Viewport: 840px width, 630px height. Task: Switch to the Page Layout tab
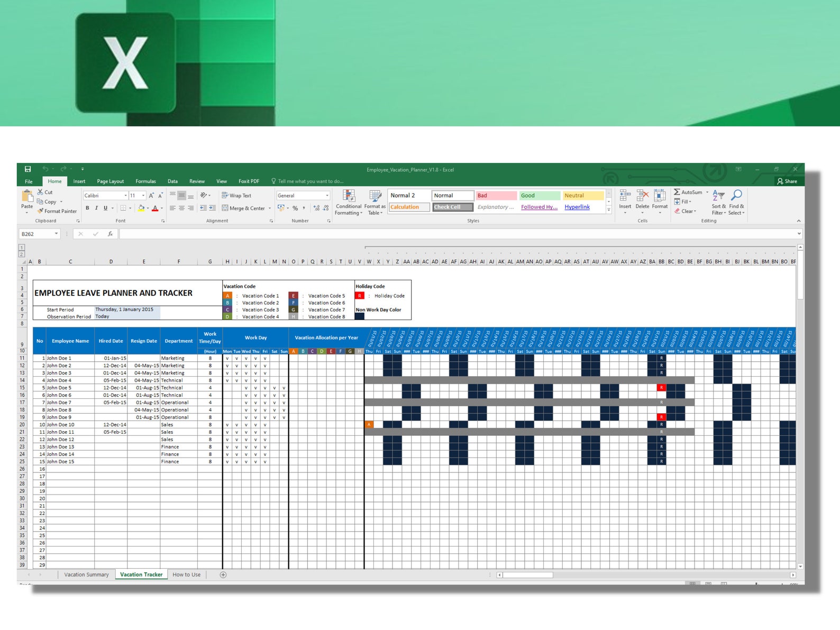tap(110, 181)
